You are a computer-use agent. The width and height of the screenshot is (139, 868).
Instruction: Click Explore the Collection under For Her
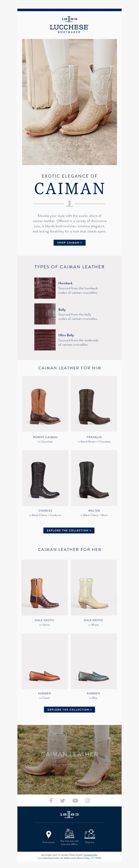tap(69, 710)
